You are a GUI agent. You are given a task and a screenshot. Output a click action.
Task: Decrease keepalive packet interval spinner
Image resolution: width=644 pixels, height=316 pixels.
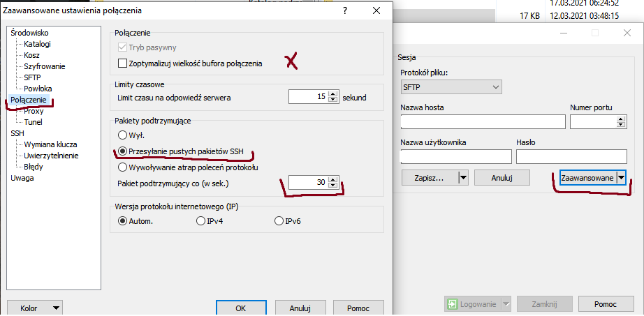coord(333,186)
